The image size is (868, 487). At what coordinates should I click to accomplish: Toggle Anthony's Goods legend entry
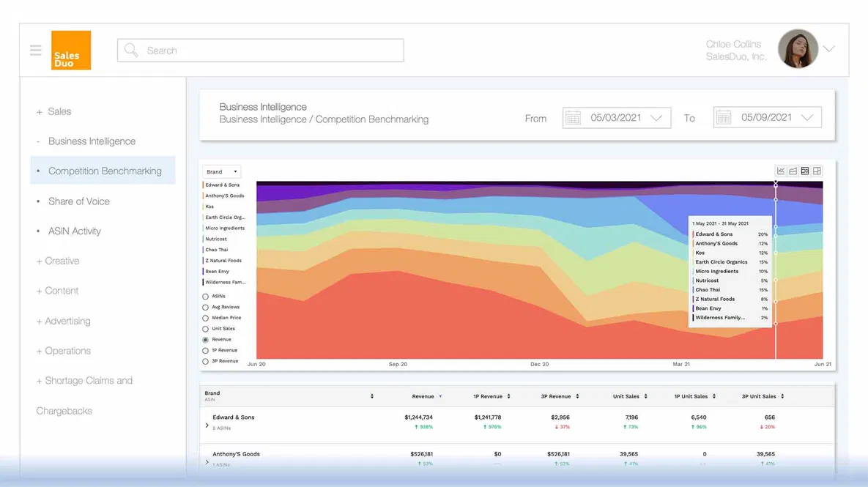pyautogui.click(x=223, y=196)
